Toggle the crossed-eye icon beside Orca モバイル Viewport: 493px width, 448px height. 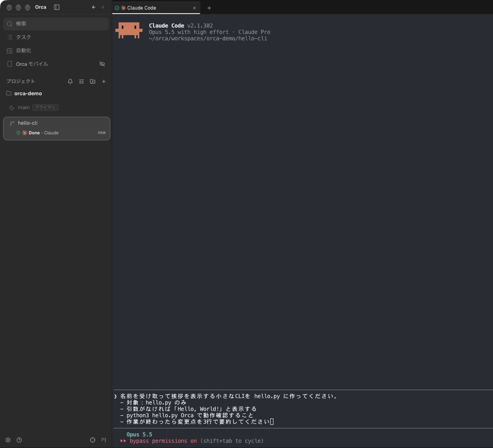click(102, 64)
